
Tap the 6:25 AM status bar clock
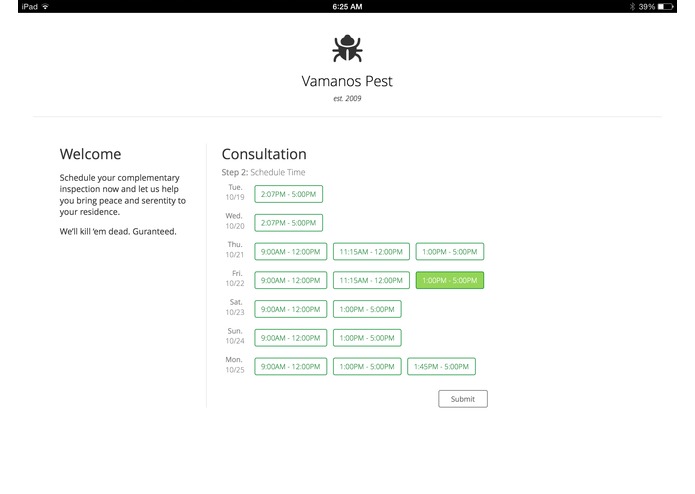coord(348,7)
